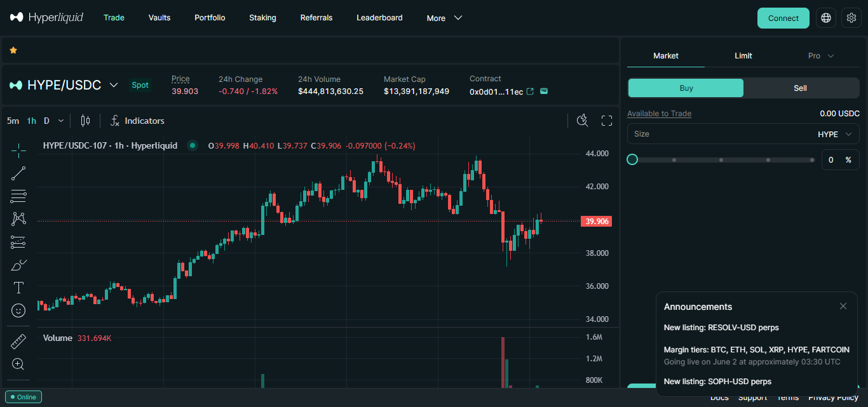868x407 pixels.
Task: Toggle fullscreen chart mode
Action: coord(607,121)
